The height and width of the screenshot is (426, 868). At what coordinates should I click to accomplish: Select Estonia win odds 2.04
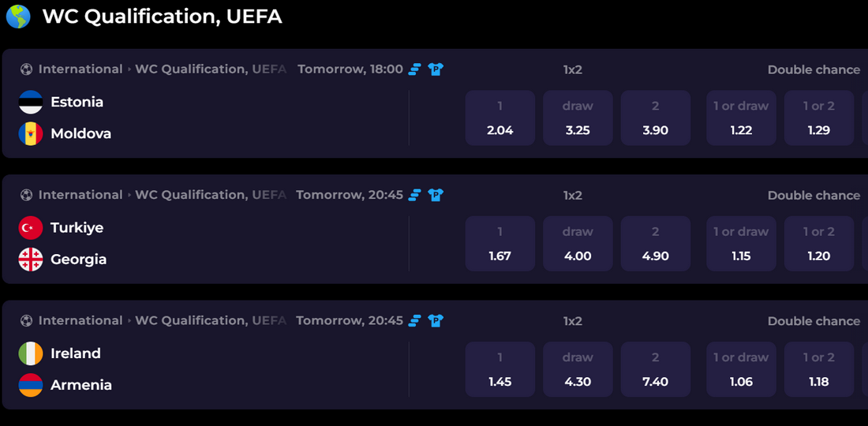[x=499, y=118]
